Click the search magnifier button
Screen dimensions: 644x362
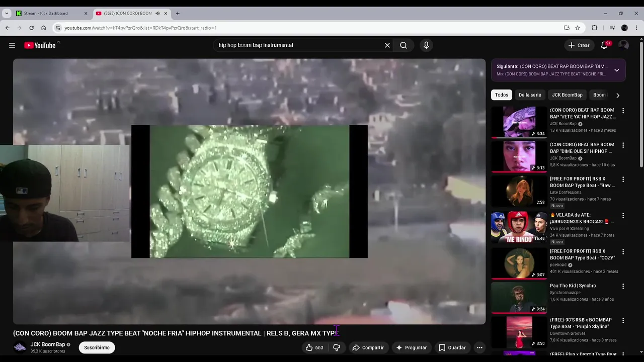tap(404, 45)
